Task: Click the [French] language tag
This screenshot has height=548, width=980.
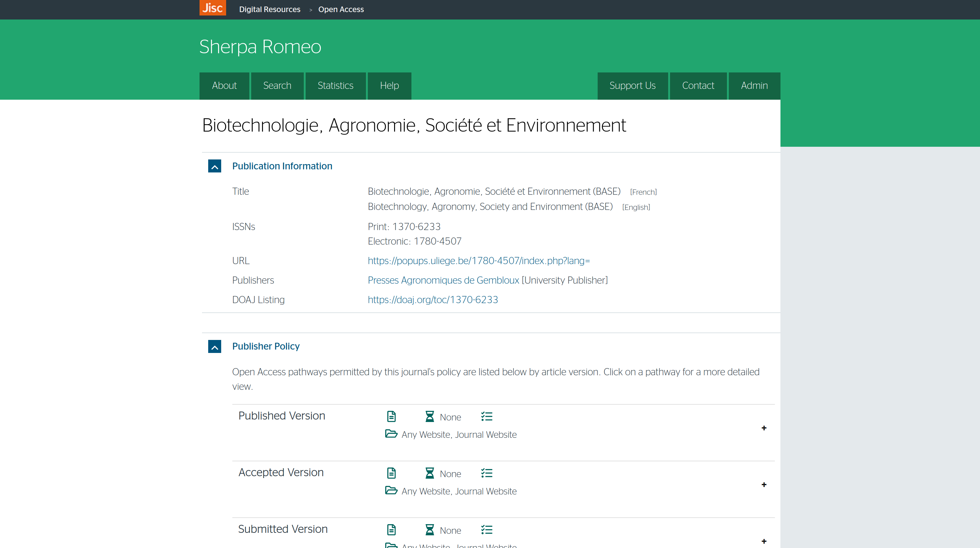Action: tap(643, 192)
